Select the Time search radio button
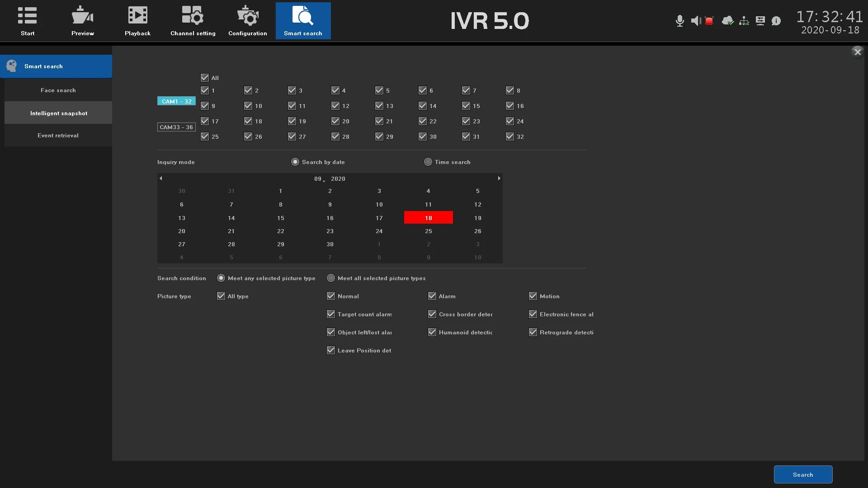Image resolution: width=868 pixels, height=488 pixels. (x=428, y=162)
